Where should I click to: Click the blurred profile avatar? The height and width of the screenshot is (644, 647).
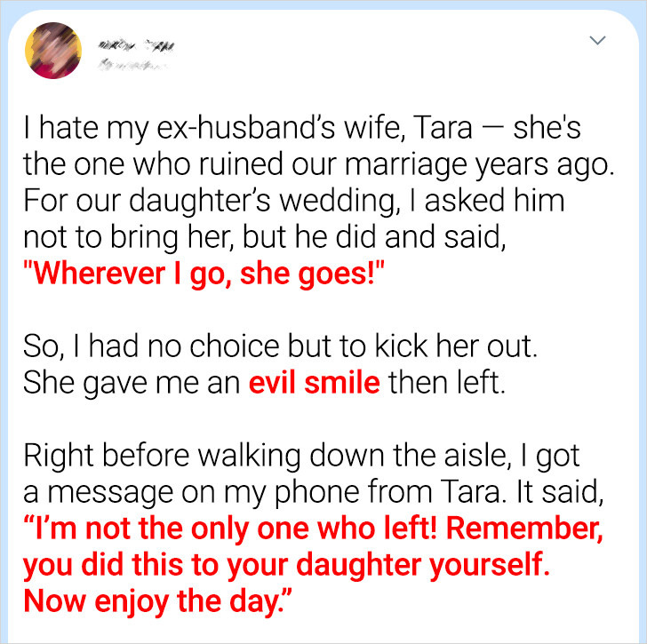53,51
